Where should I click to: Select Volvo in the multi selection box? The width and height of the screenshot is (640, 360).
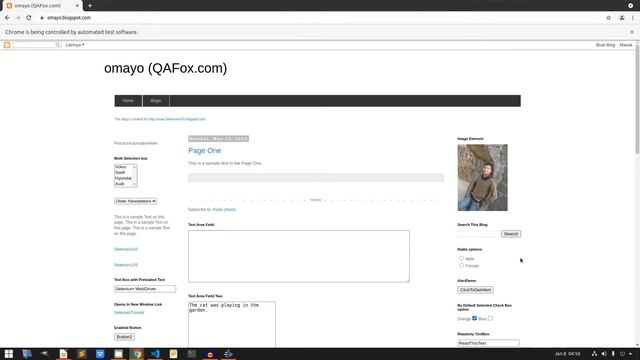tap(121, 167)
